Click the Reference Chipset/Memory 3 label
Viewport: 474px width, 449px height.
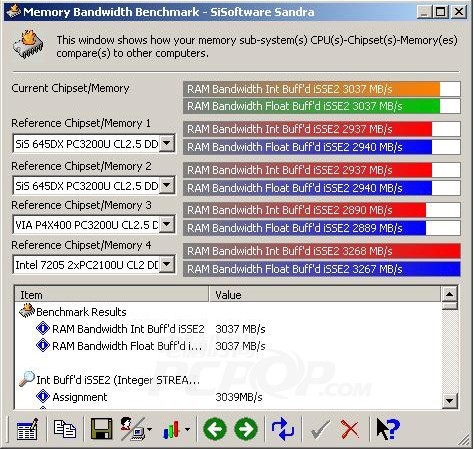81,205
